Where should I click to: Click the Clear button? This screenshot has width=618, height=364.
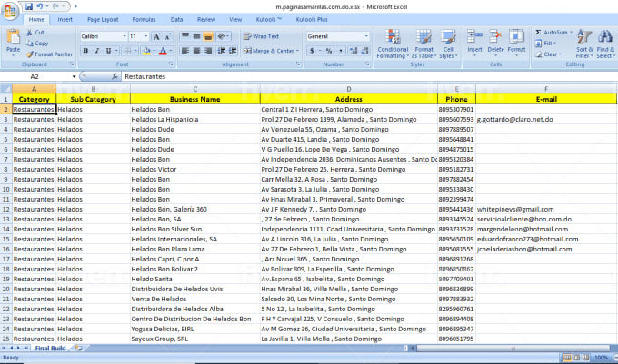548,54
